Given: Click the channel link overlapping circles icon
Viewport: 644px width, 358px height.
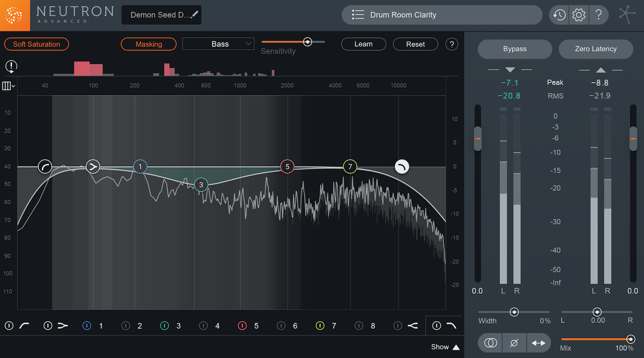Looking at the screenshot, I should (x=490, y=343).
